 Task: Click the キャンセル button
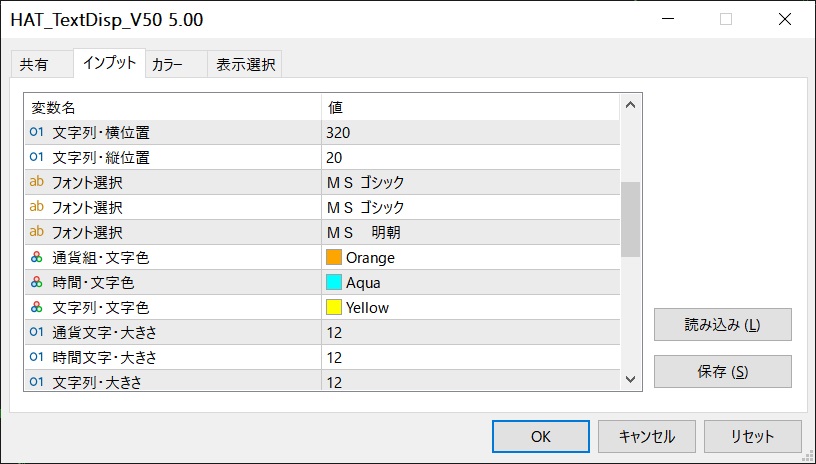pos(647,436)
